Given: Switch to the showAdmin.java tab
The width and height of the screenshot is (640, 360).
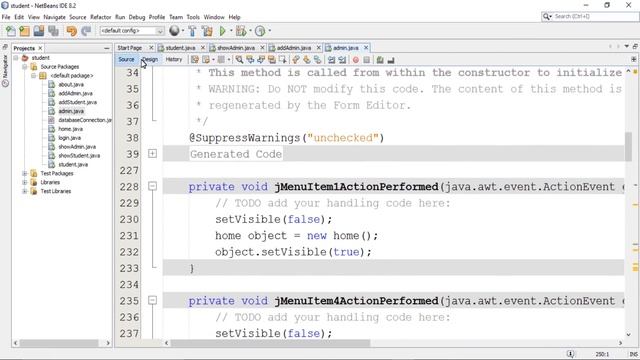Looking at the screenshot, I should click(x=236, y=48).
